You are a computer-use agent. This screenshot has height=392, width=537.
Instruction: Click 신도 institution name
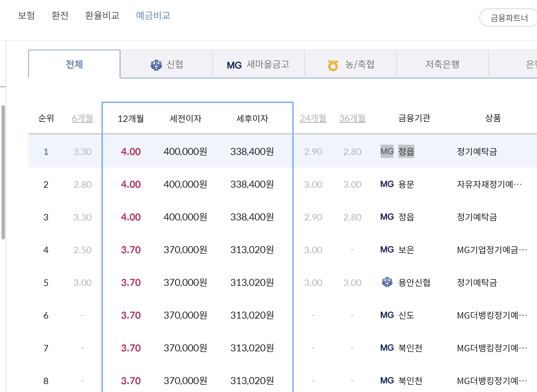(x=406, y=315)
